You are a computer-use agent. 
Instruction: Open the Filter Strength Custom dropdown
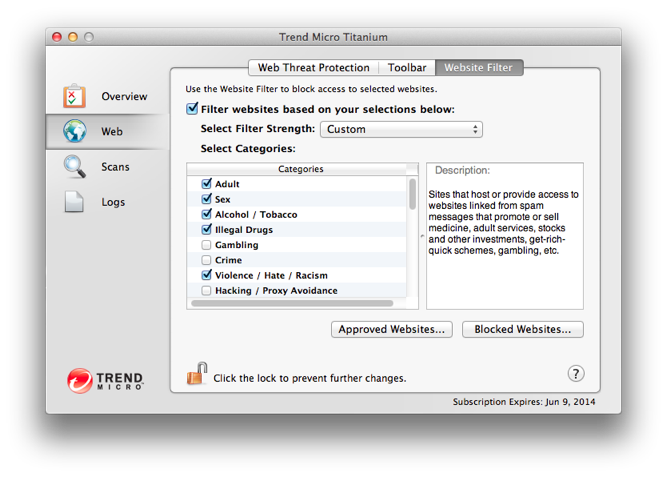[401, 129]
